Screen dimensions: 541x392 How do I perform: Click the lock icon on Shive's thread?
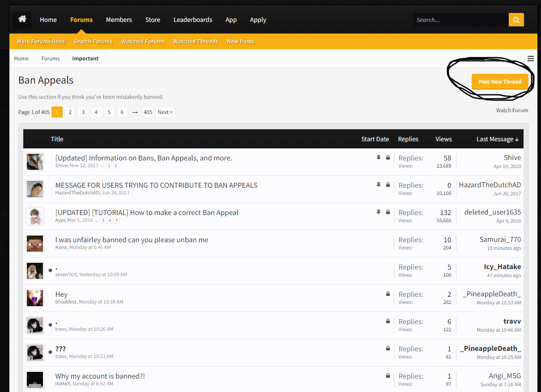click(x=388, y=158)
